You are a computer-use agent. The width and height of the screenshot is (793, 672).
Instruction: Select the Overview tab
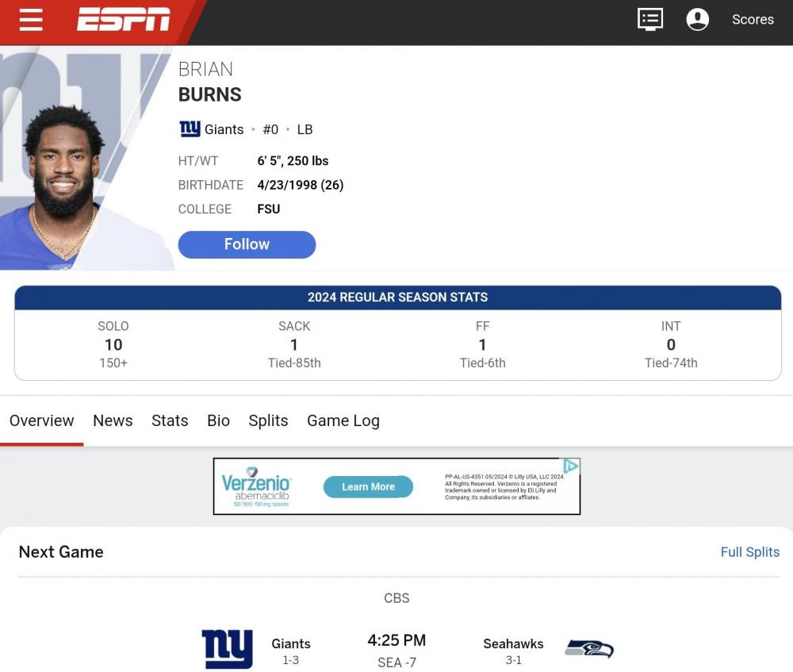coord(42,420)
